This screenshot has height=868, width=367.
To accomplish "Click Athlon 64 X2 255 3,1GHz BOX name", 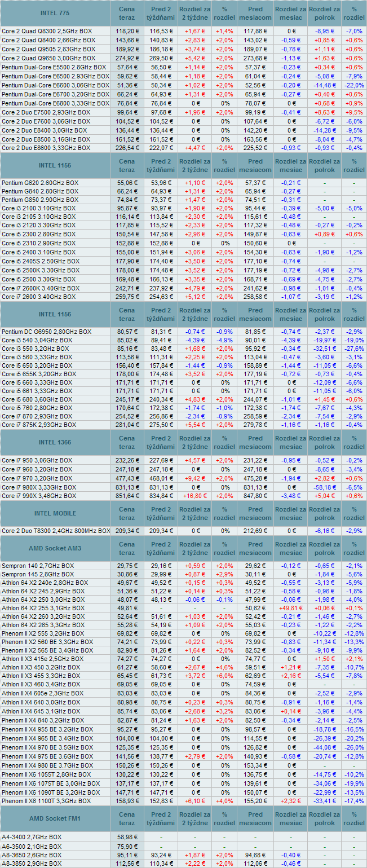I will [x=43, y=608].
